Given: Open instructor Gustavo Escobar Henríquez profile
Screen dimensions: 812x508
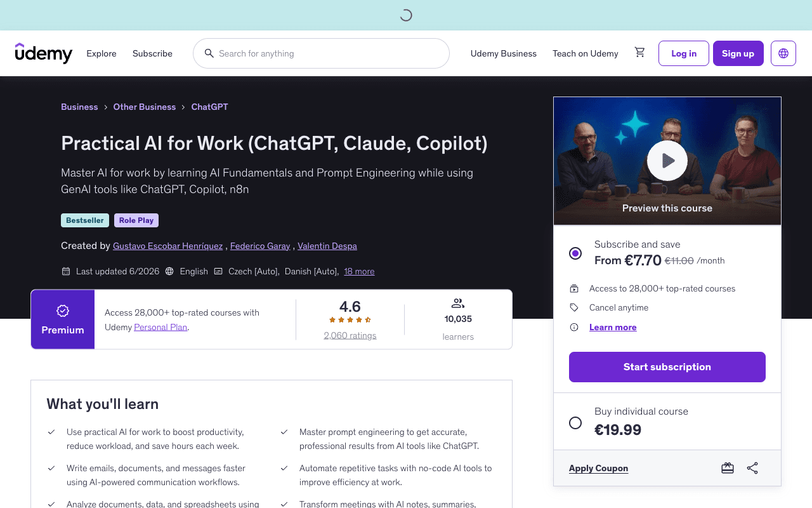Looking at the screenshot, I should [x=167, y=246].
